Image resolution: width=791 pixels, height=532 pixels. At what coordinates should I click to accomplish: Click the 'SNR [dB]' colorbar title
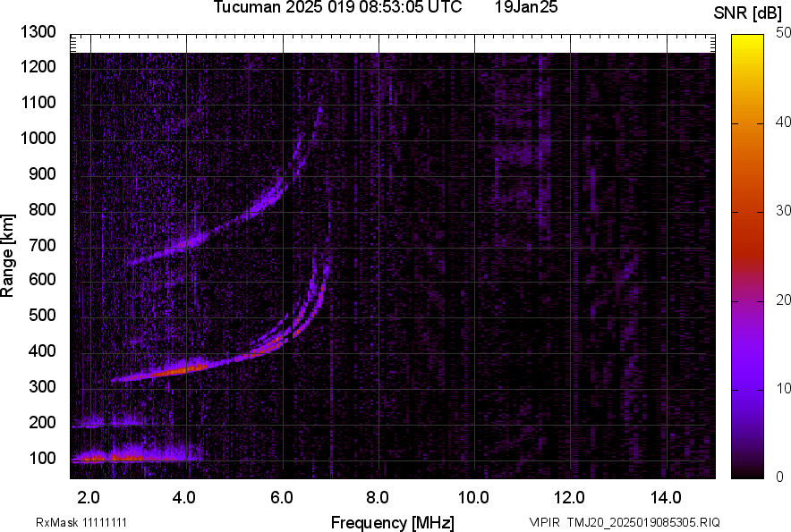tap(747, 13)
